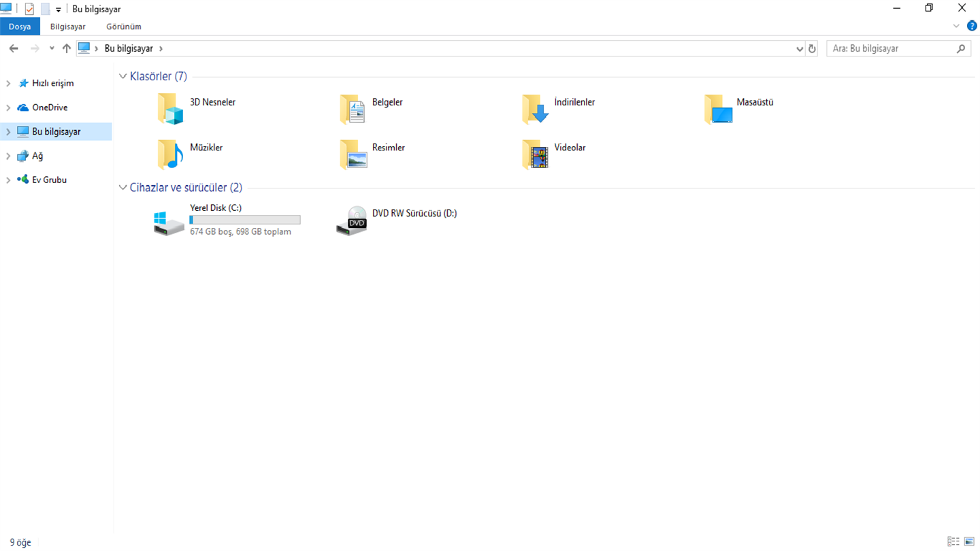Click the "Müzikler" folder name
This screenshot has height=551, width=980.
[x=206, y=147]
